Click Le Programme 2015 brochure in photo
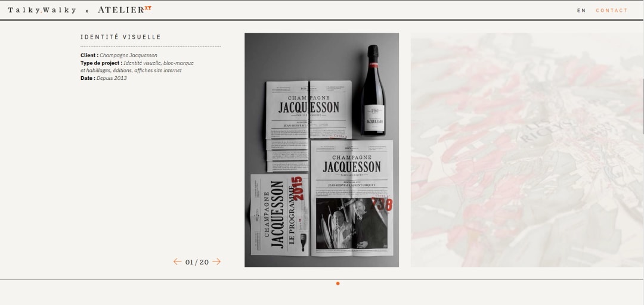The image size is (644, 305). point(279,214)
